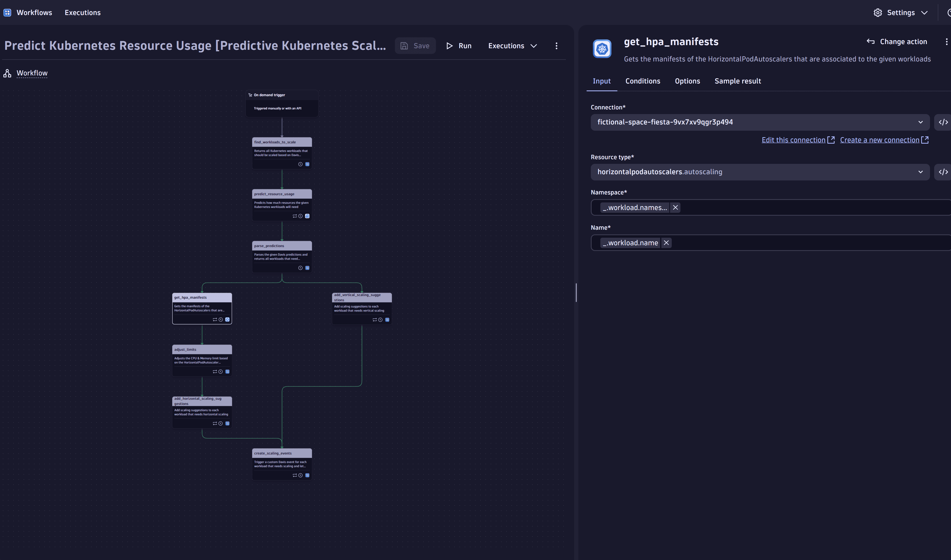Click the Workflow breadcrumb label
Viewport: 951px width, 560px height.
tap(31, 73)
